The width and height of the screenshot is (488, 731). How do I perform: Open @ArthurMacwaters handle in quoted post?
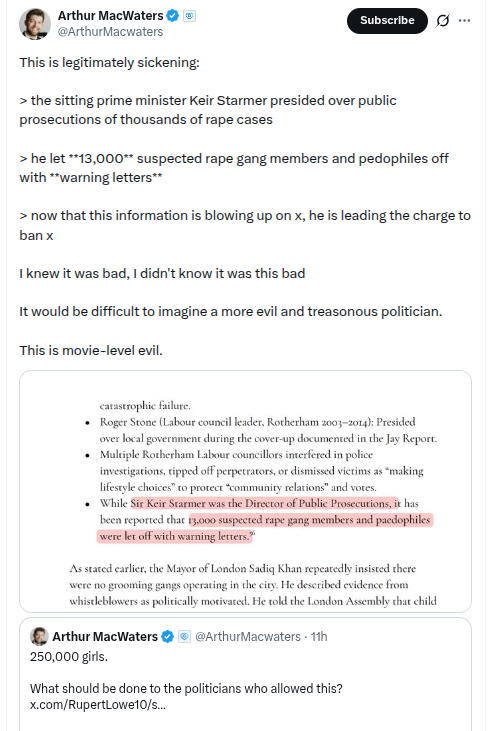(x=247, y=636)
